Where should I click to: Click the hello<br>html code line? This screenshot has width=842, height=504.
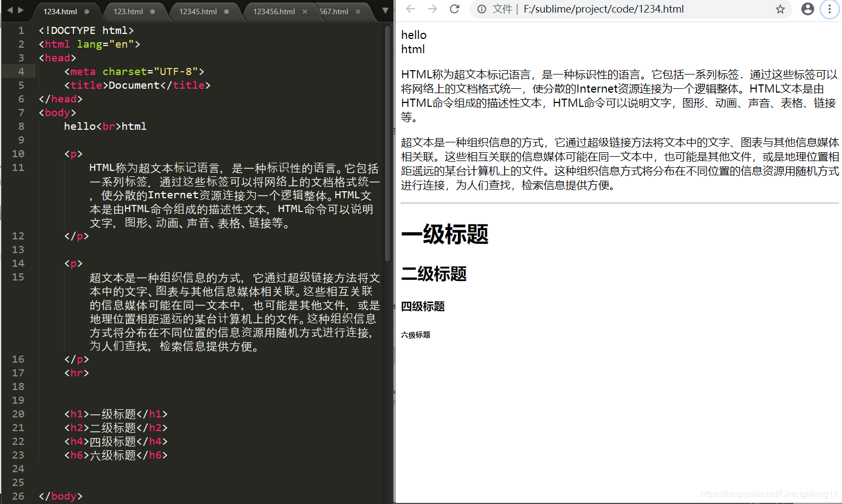click(105, 127)
